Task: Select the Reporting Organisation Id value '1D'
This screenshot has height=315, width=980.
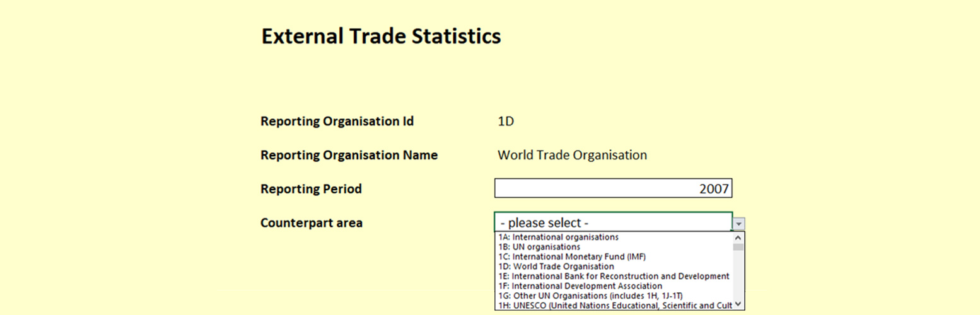Action: tap(506, 121)
